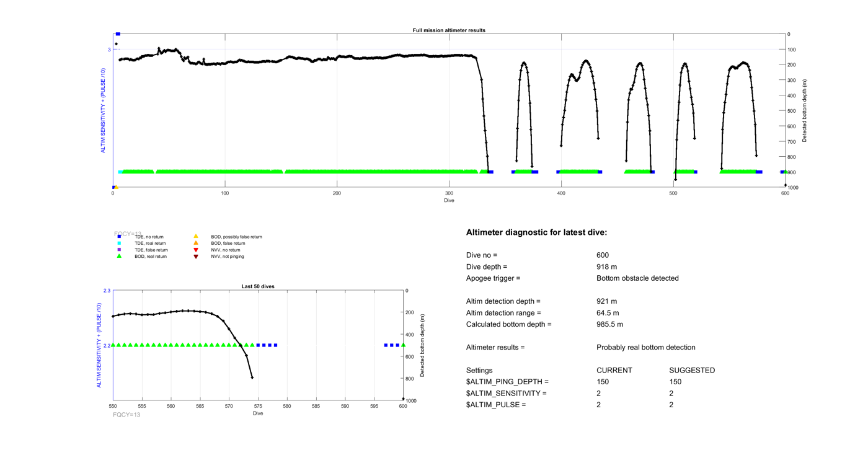
Task: Select the suggested $ALTIM_PULSE value 2
Action: [x=672, y=405]
